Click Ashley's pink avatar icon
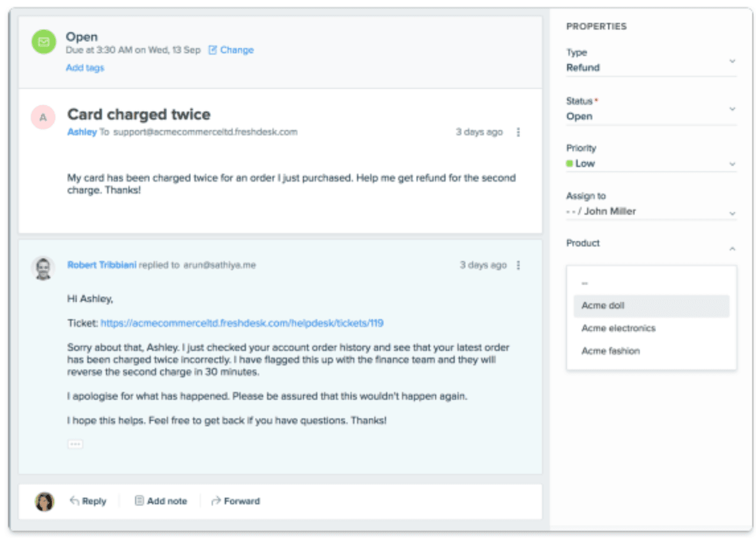 [x=43, y=118]
